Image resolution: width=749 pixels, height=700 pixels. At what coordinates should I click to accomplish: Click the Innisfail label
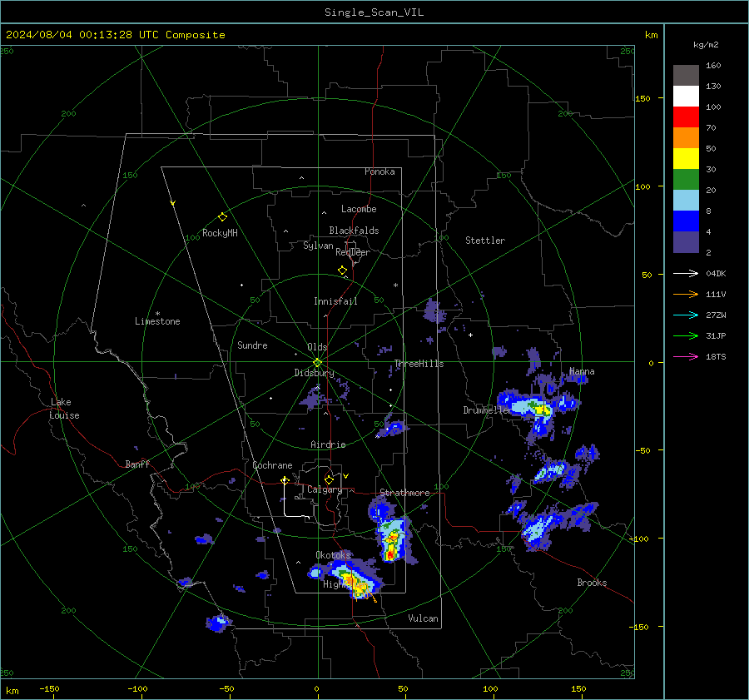coord(335,301)
